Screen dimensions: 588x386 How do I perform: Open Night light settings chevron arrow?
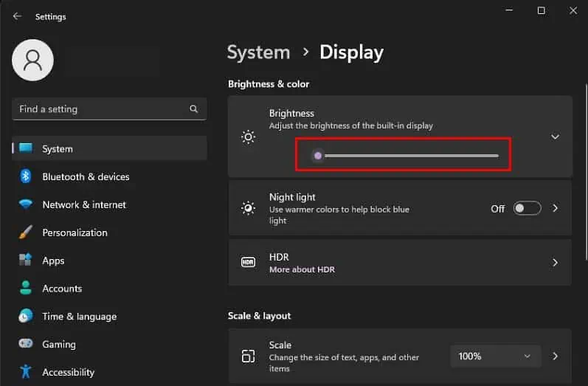pyautogui.click(x=556, y=209)
